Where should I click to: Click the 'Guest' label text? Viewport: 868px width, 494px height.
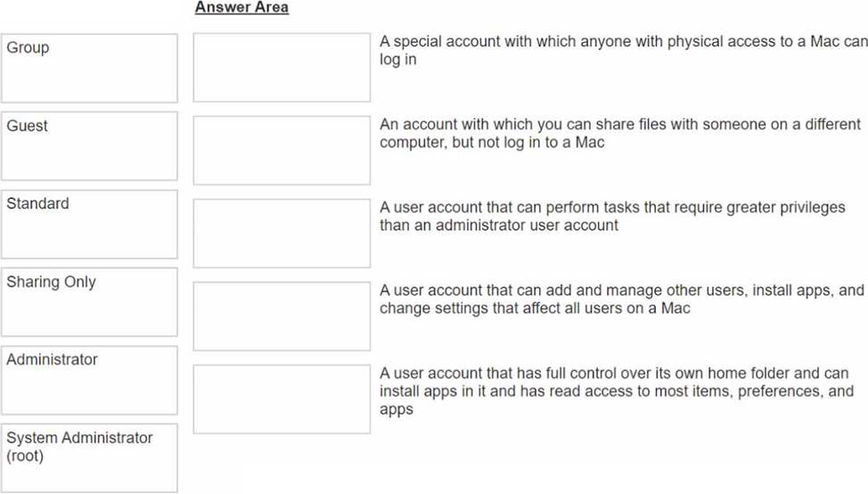[27, 126]
